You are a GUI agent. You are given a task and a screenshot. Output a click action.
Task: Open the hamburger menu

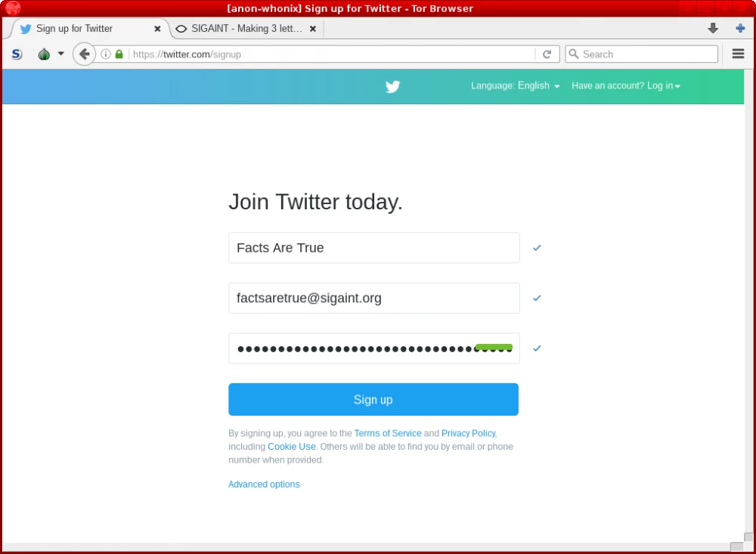[x=738, y=54]
